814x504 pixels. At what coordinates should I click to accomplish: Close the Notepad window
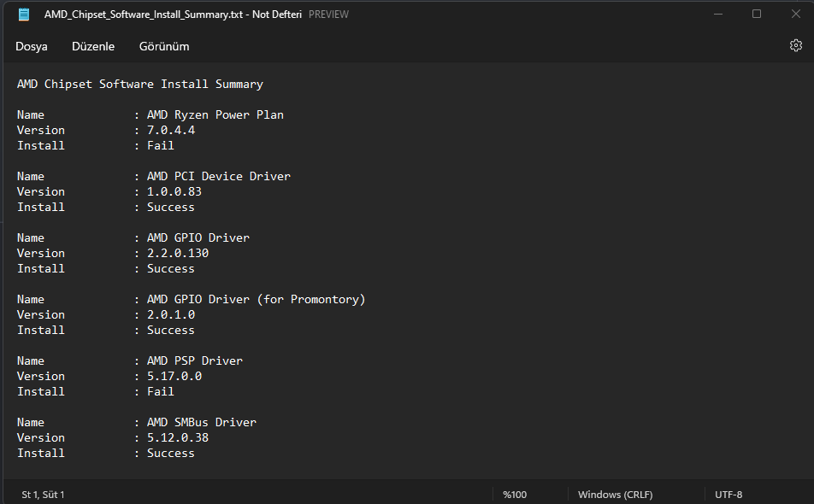click(x=794, y=15)
